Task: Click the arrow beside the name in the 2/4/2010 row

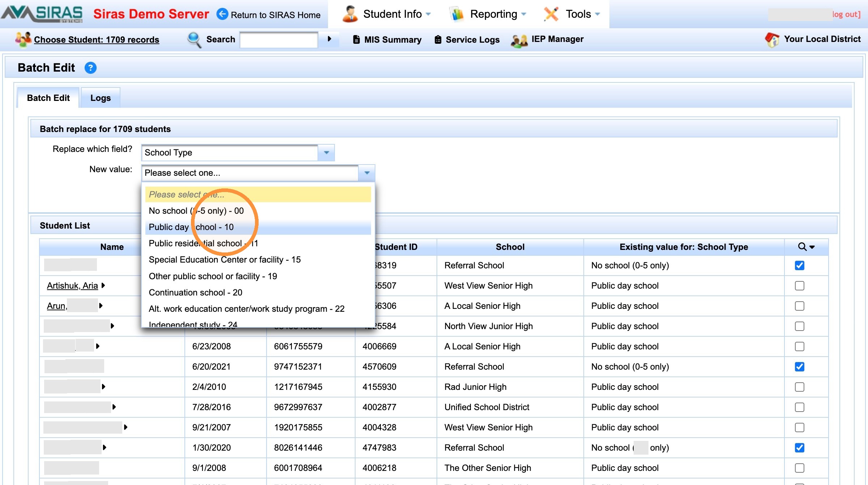Action: 103,387
